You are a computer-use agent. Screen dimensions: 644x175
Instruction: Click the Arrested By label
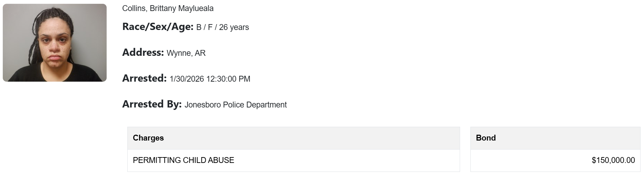(x=152, y=104)
